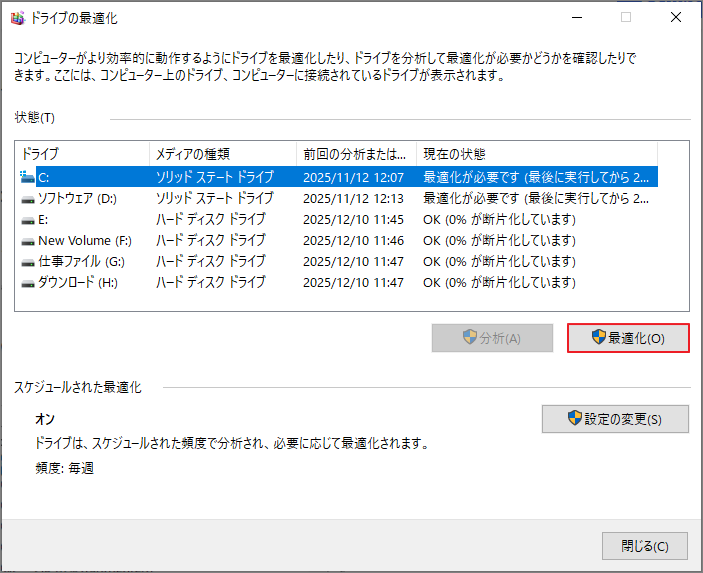The image size is (703, 573).
Task: Click the E: drive icon
Action: pyautogui.click(x=28, y=220)
